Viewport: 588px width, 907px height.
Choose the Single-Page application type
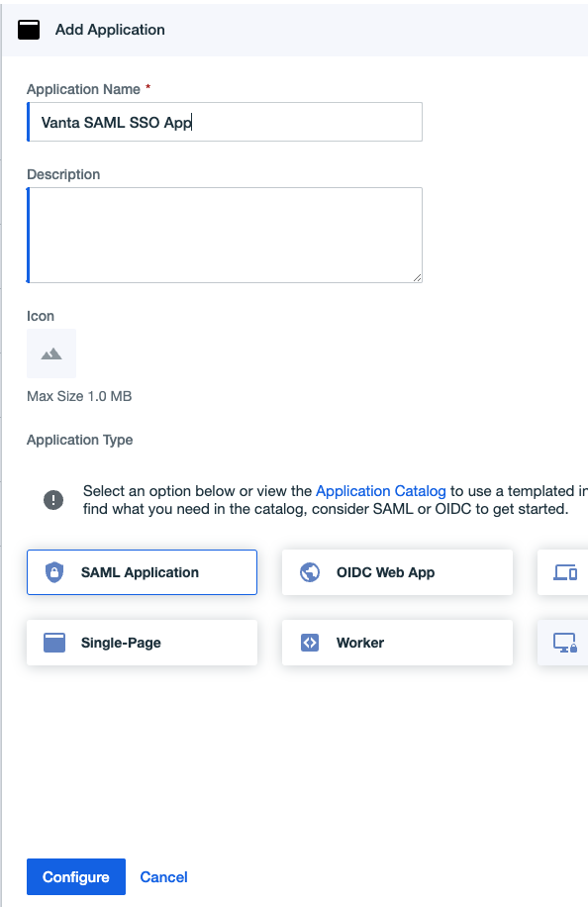142,643
